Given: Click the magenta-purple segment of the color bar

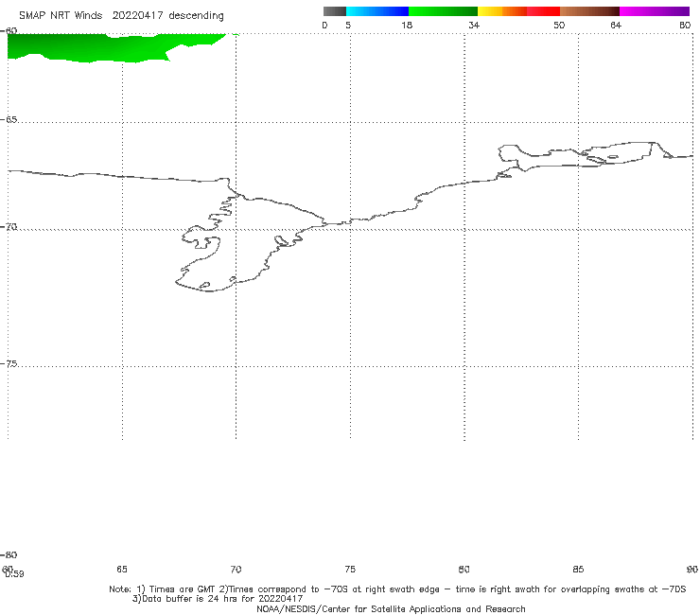Looking at the screenshot, I should click(x=655, y=11).
